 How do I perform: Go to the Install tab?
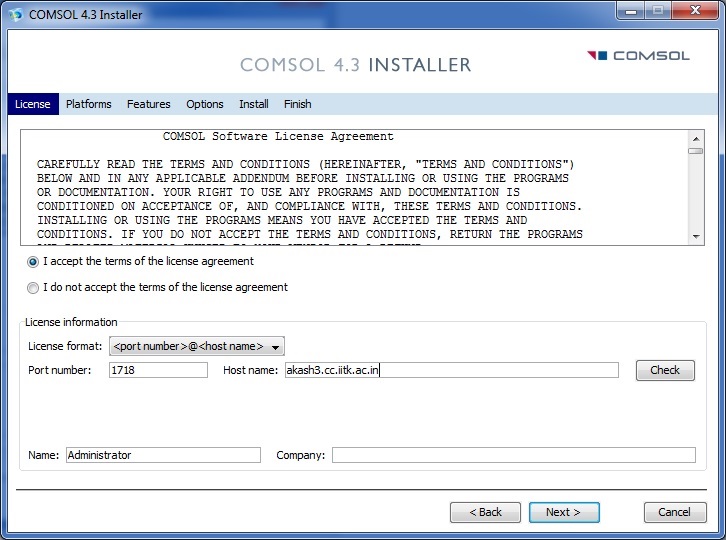[x=254, y=104]
